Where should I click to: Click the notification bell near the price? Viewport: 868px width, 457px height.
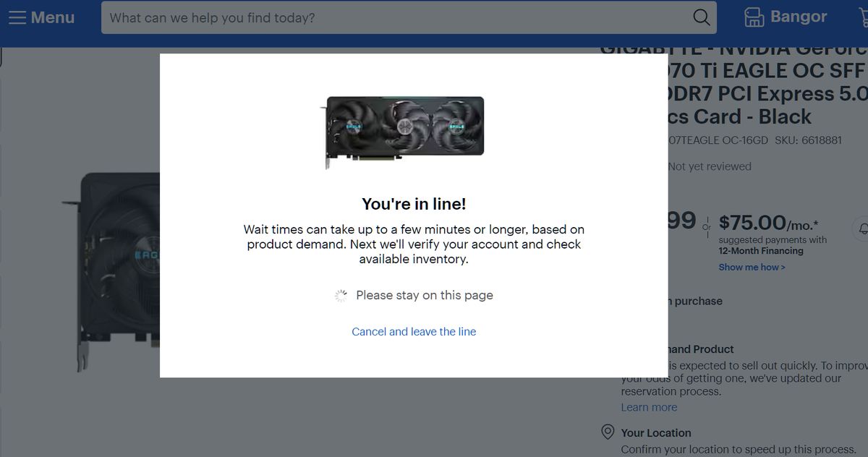click(862, 228)
